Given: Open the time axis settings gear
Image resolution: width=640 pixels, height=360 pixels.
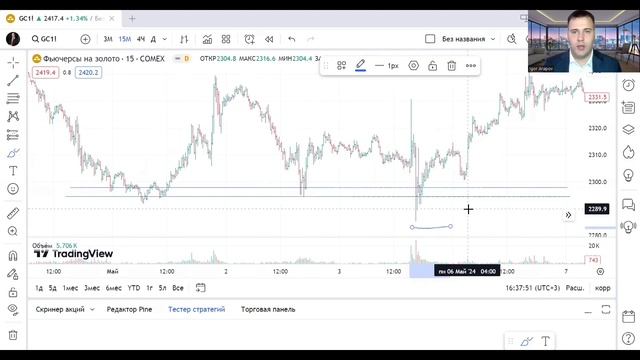Looking at the screenshot, I should pos(600,271).
